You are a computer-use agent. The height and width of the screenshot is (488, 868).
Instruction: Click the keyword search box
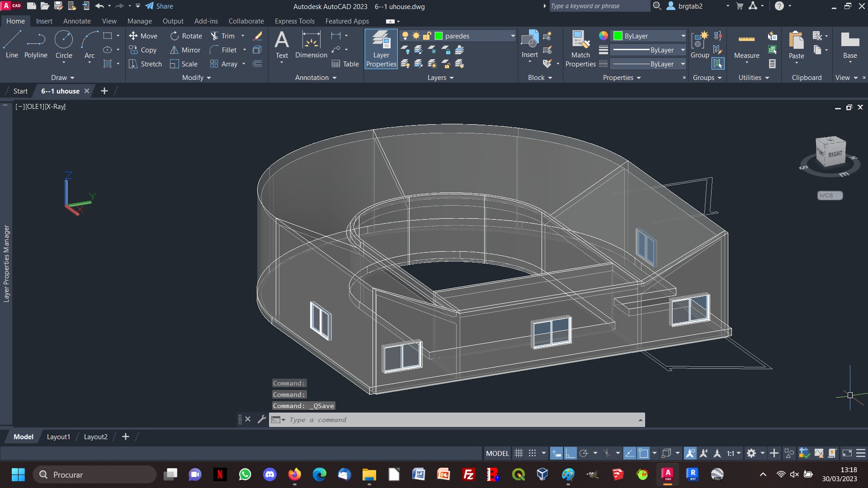coord(599,6)
